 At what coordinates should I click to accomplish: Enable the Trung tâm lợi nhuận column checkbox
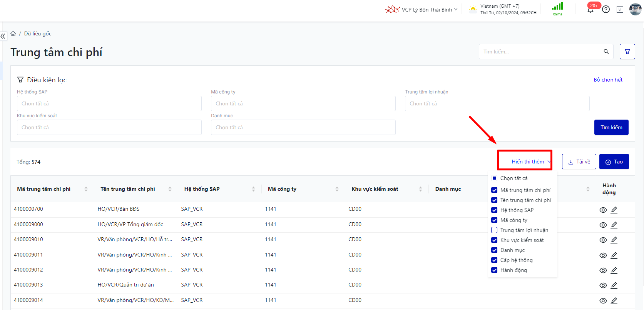click(x=494, y=230)
